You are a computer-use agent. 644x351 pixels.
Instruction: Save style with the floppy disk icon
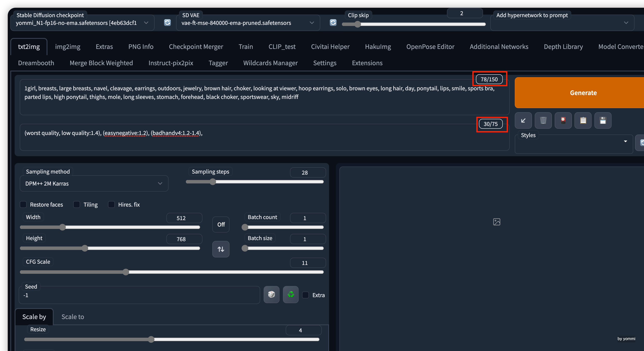pos(603,120)
